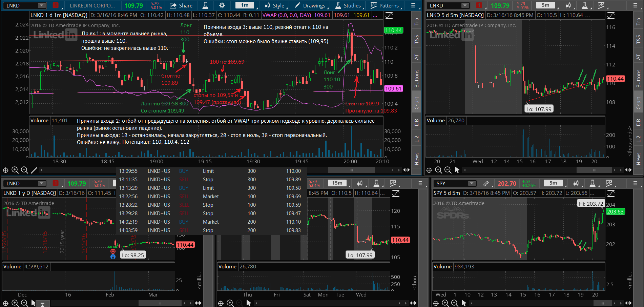Screen dimensions: 644x307
Task: Open Trd side tab of top-right chart
Action: [x=639, y=21]
